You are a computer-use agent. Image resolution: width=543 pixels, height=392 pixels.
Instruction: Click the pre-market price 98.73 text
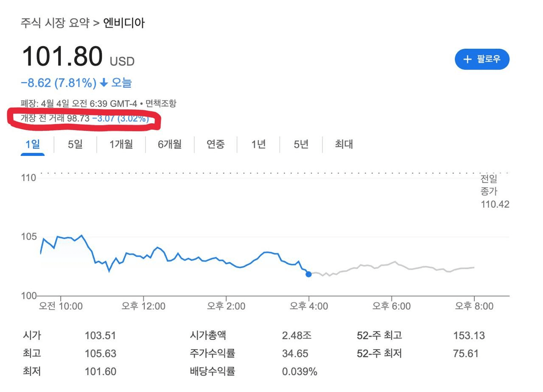78,118
